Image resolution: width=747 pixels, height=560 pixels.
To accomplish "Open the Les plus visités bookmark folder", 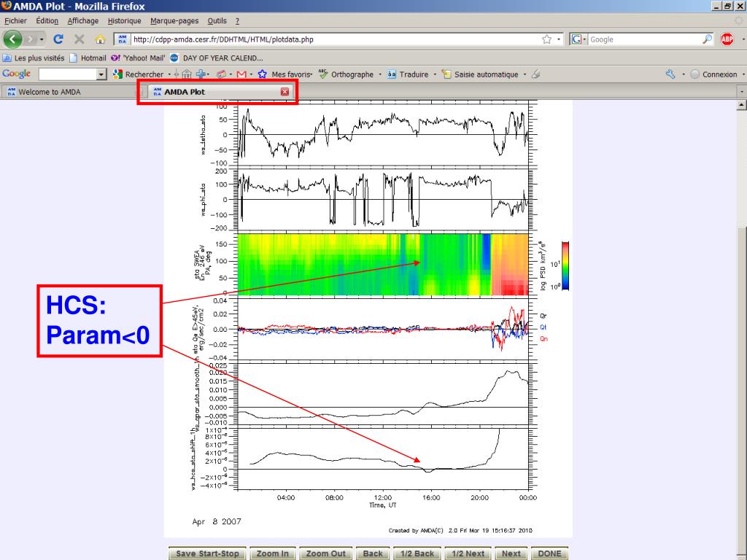I will (x=34, y=58).
